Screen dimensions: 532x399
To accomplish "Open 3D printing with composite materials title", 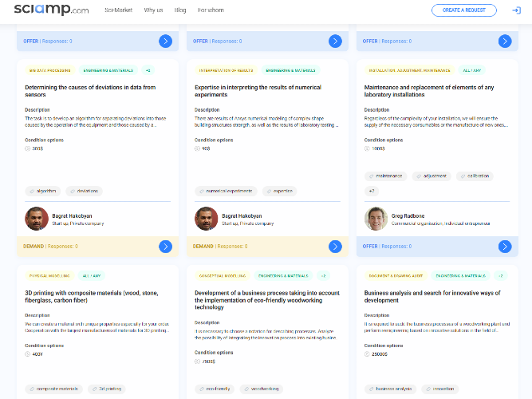I will click(x=92, y=296).
